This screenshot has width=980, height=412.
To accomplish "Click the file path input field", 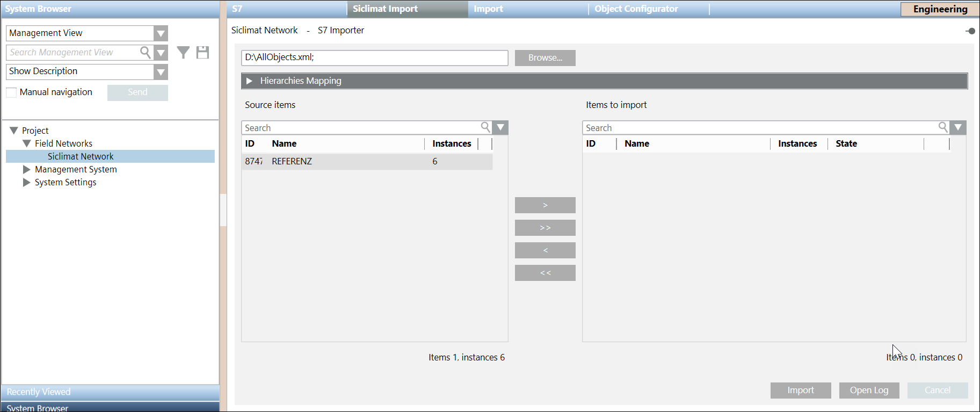I will [374, 58].
